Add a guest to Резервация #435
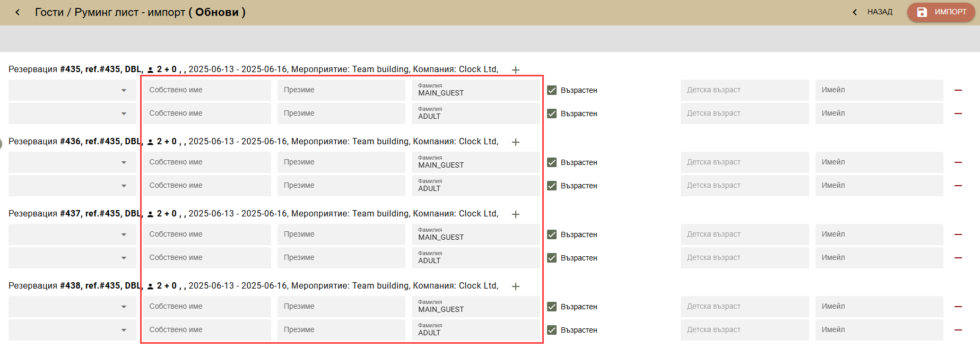 point(515,69)
